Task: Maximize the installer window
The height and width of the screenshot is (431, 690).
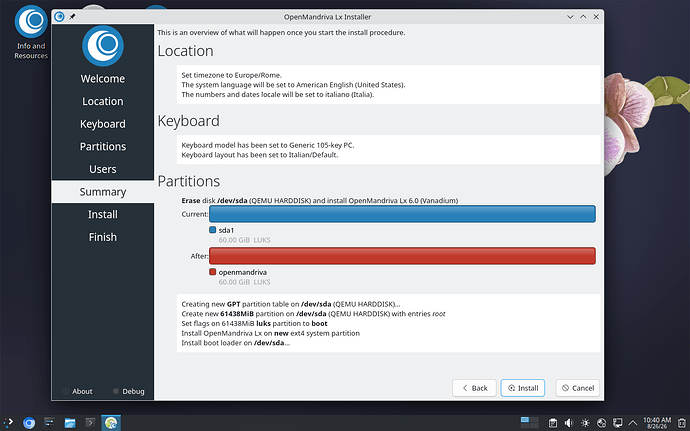Action: click(583, 17)
